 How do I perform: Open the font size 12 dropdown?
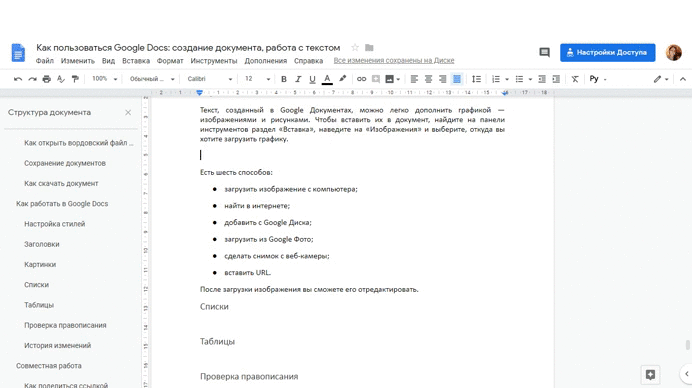[257, 79]
